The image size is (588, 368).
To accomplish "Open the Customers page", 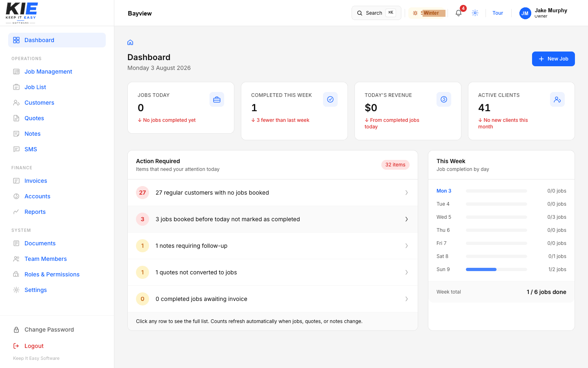I will (39, 103).
